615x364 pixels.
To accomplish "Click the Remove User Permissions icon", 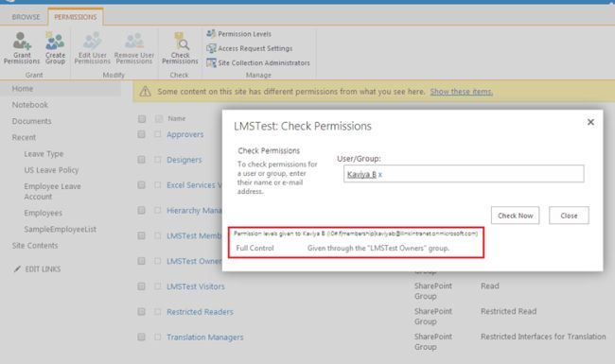I will click(134, 41).
